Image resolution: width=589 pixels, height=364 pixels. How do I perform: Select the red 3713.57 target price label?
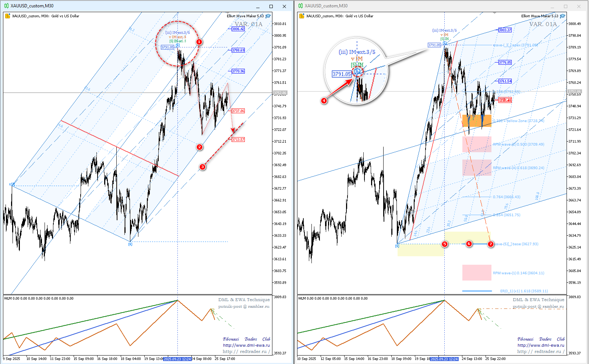[238, 140]
